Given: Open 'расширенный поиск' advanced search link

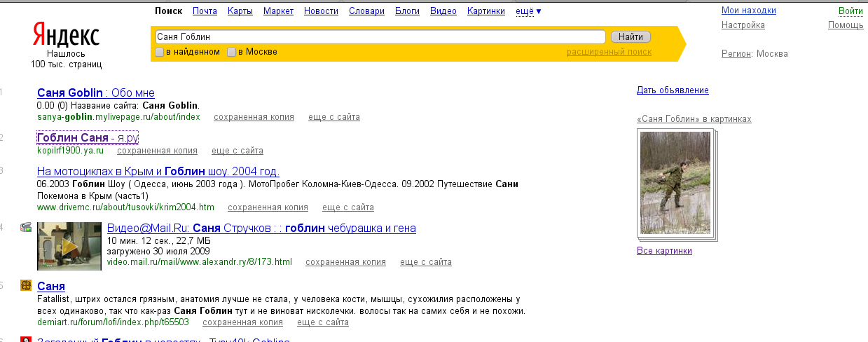Looking at the screenshot, I should (x=609, y=52).
